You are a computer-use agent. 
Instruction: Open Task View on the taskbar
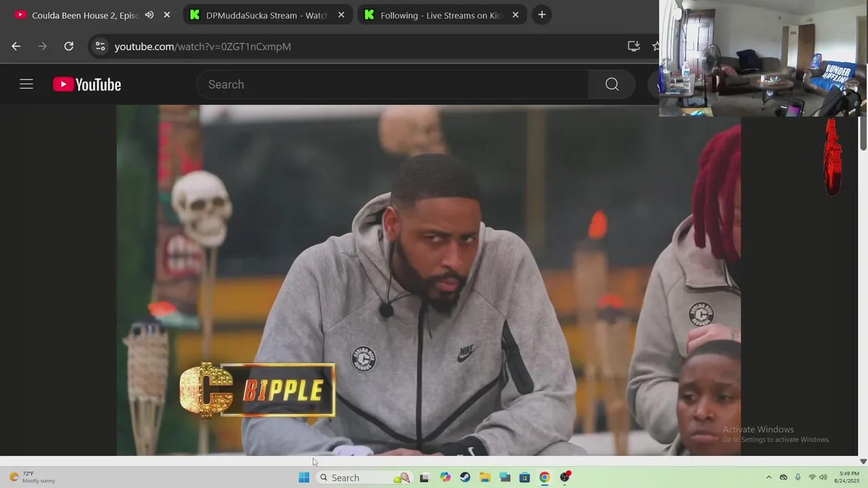425,478
